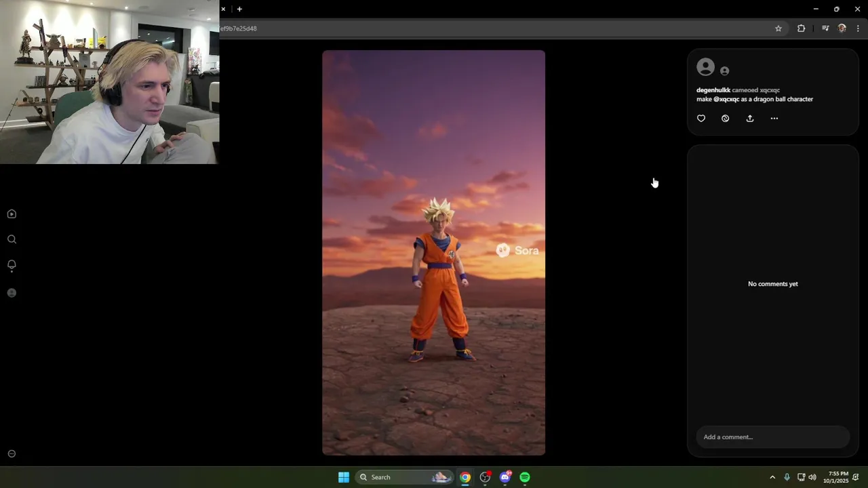
Task: Share the video using the upload icon
Action: (x=750, y=119)
